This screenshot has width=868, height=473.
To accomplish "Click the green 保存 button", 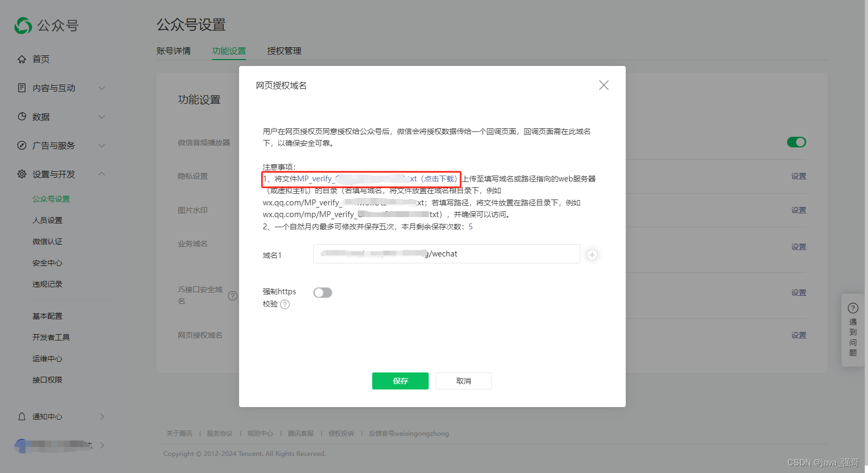I will [x=400, y=381].
